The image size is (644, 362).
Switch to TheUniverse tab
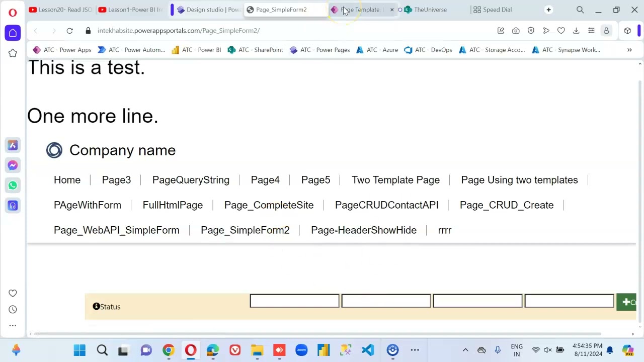tap(430, 10)
